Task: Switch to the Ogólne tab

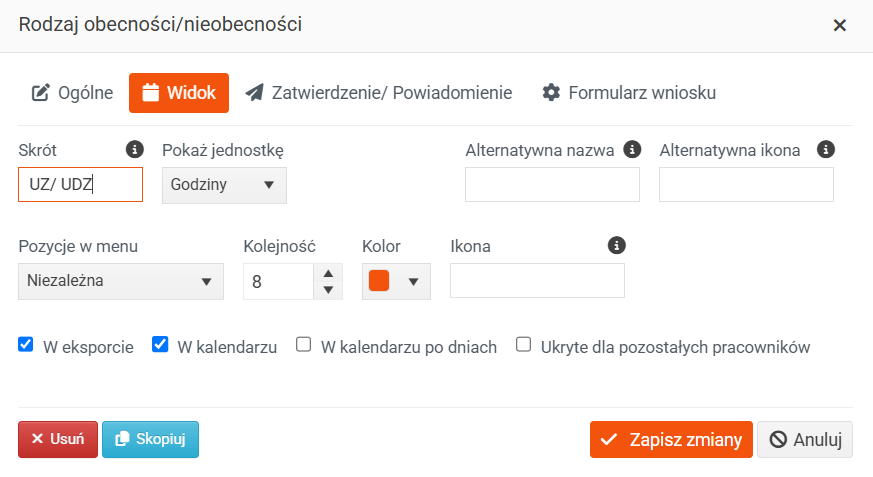Action: point(72,93)
